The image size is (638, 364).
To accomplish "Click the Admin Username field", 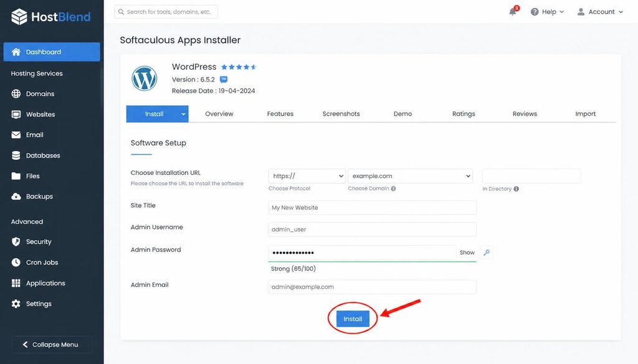I will click(372, 229).
